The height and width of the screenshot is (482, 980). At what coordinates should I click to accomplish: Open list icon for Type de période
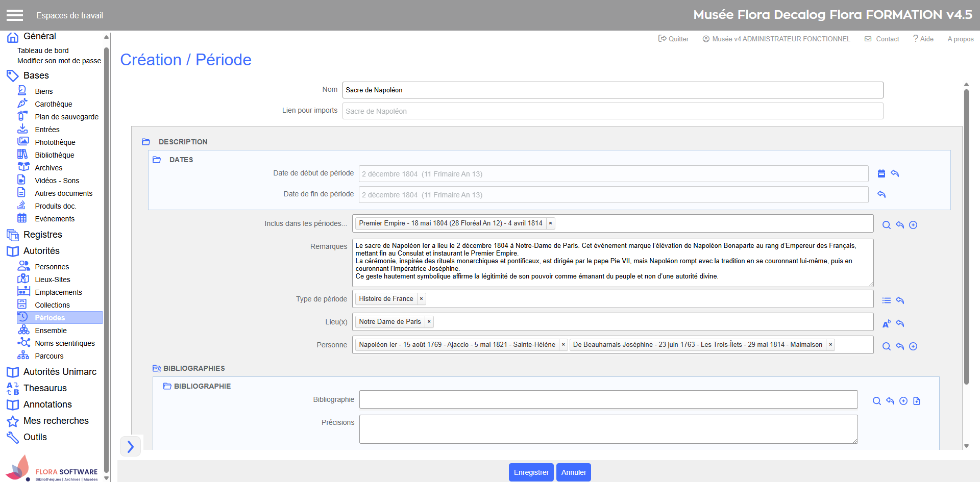(887, 300)
